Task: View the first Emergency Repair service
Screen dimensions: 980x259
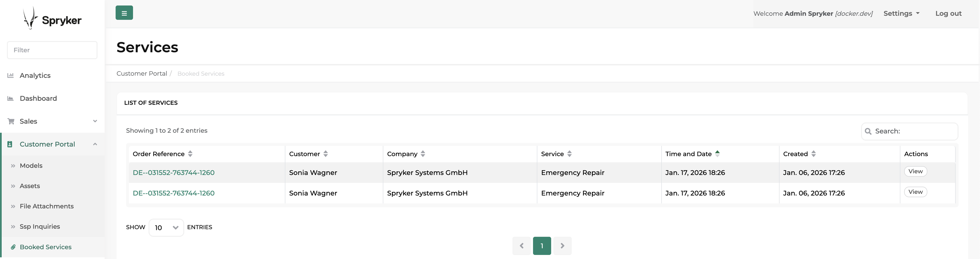Action: pyautogui.click(x=915, y=171)
